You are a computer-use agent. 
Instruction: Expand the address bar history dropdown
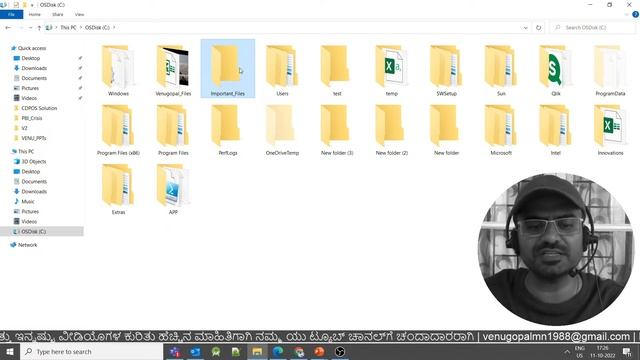click(525, 27)
